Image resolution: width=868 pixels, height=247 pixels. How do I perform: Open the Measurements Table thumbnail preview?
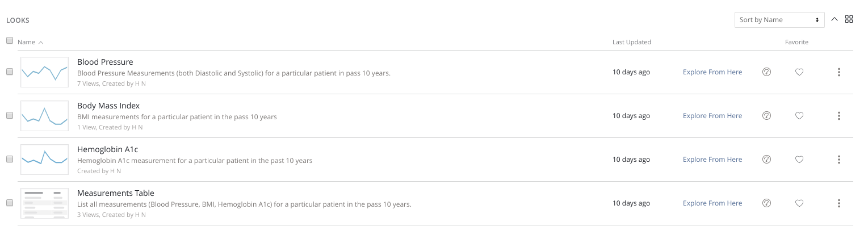44,203
